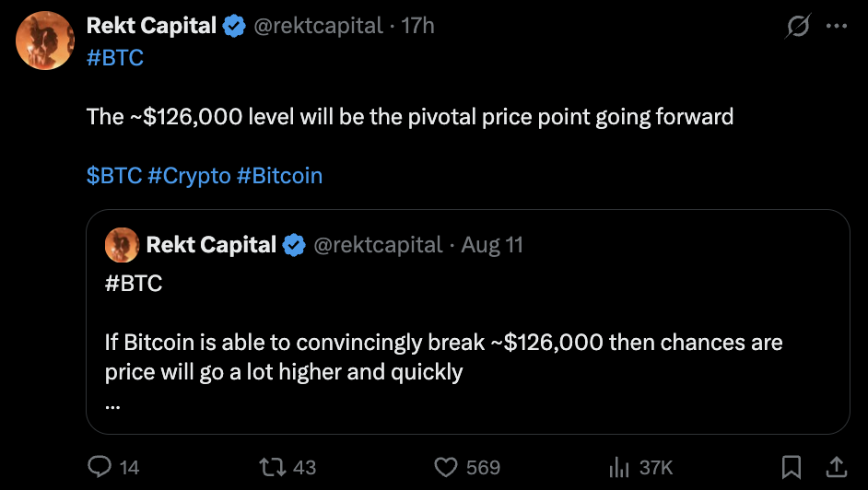
Task: Click the @rektcapital handle in the main tweet
Action: [318, 26]
